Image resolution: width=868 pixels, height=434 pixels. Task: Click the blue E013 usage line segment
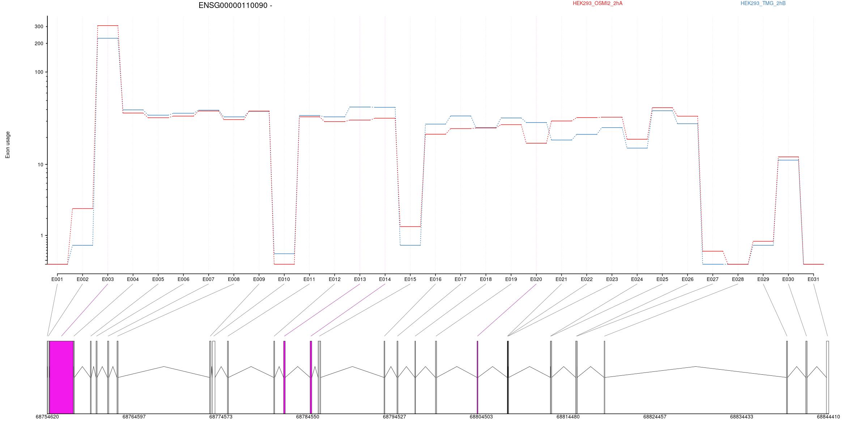[x=360, y=107]
